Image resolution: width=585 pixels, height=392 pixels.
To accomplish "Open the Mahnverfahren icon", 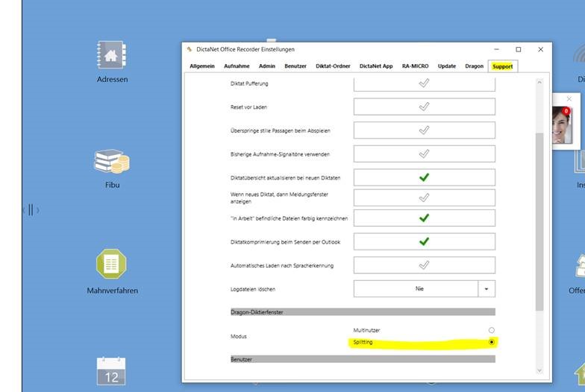I will [112, 264].
